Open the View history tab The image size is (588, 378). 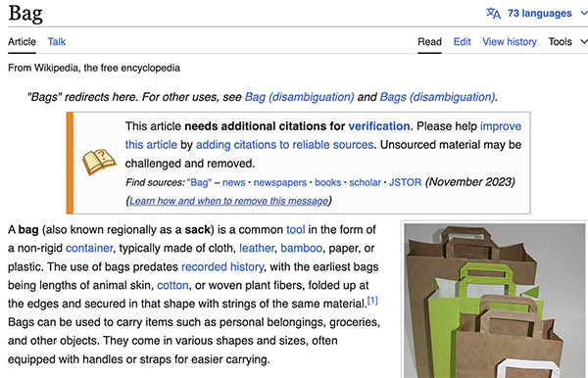click(x=510, y=41)
